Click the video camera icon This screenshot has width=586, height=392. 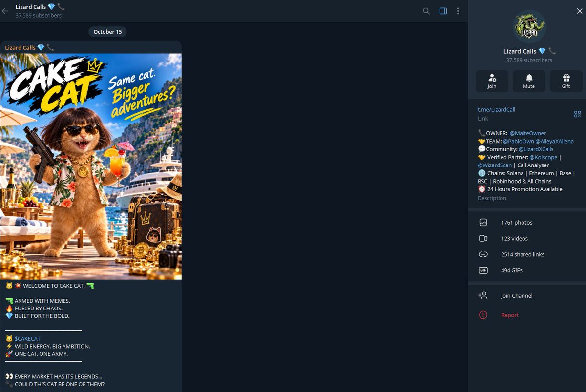pyautogui.click(x=483, y=239)
